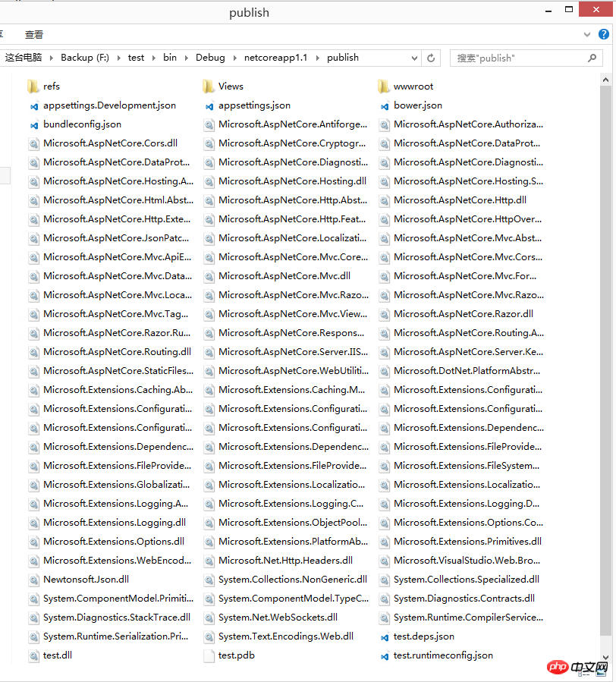Image resolution: width=616 pixels, height=682 pixels.
Task: Click the Microsoft.AspNetCore.Http.dll icon
Action: point(385,200)
